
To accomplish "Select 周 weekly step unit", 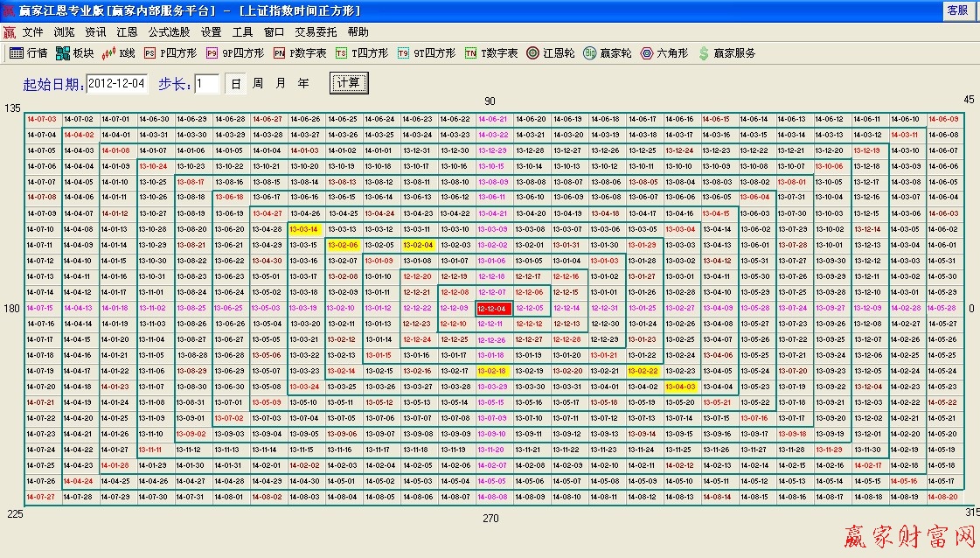I will coord(256,83).
